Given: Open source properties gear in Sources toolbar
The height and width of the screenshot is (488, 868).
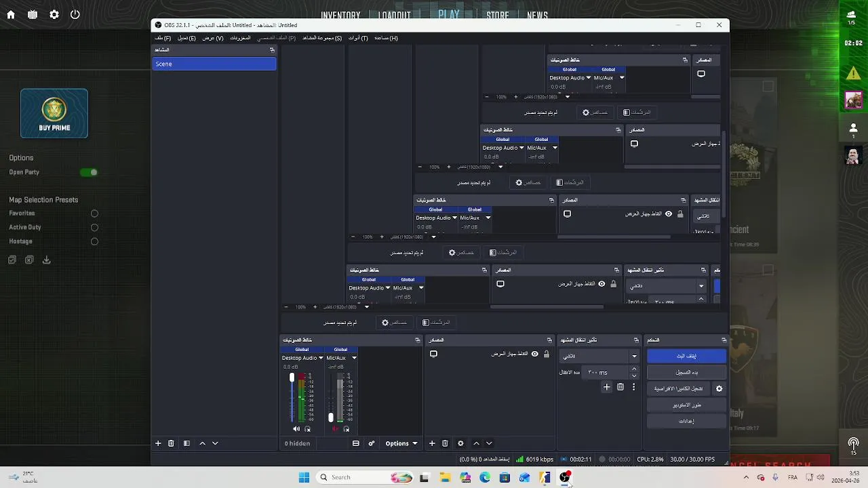Looking at the screenshot, I should (x=460, y=443).
